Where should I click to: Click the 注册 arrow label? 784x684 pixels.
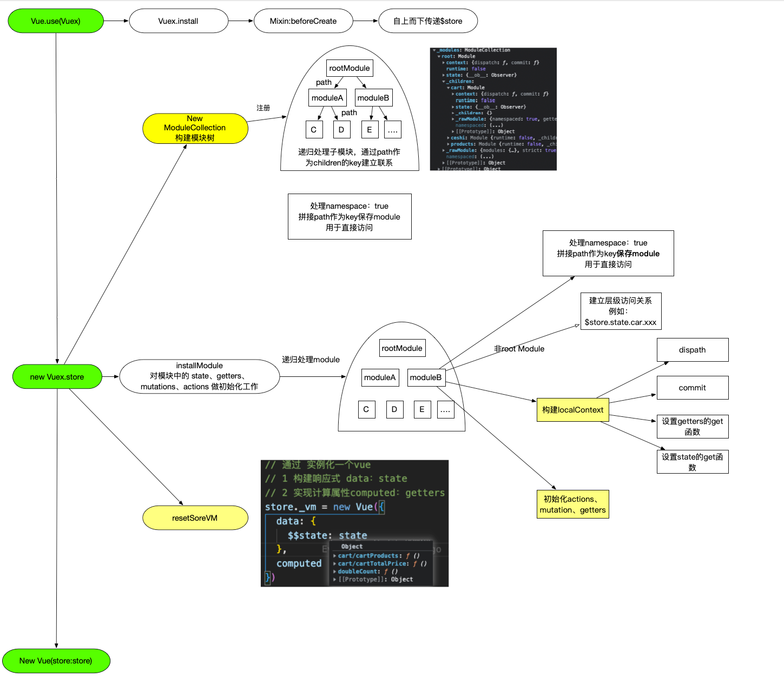tap(263, 108)
